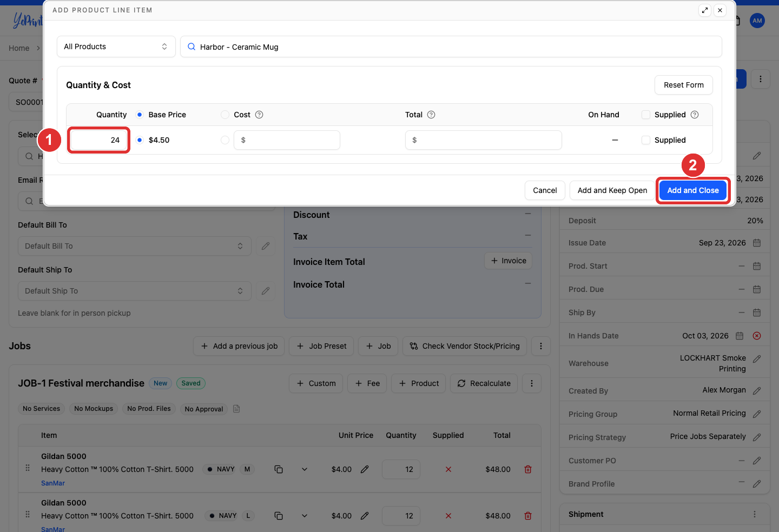Check the Supplied box in the quantity row

(x=646, y=140)
